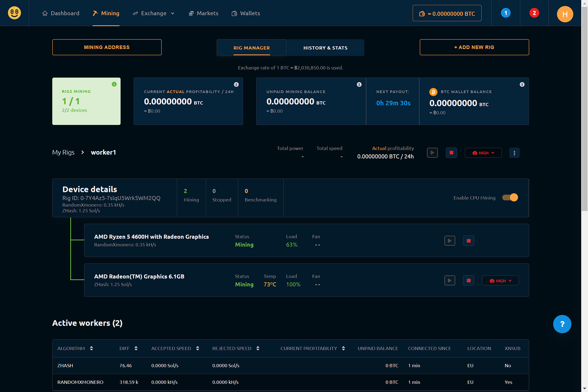Click the Xnsub column header
The image size is (588, 392).
512,348
